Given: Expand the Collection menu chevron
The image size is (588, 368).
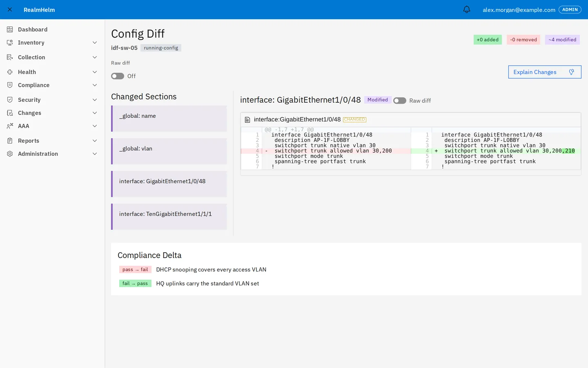Looking at the screenshot, I should coord(95,57).
